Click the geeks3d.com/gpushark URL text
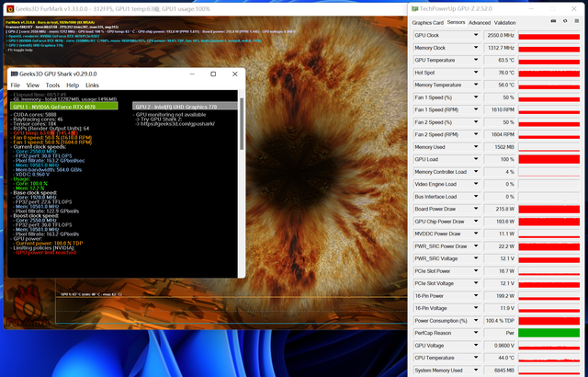The width and height of the screenshot is (588, 377). 177,124
